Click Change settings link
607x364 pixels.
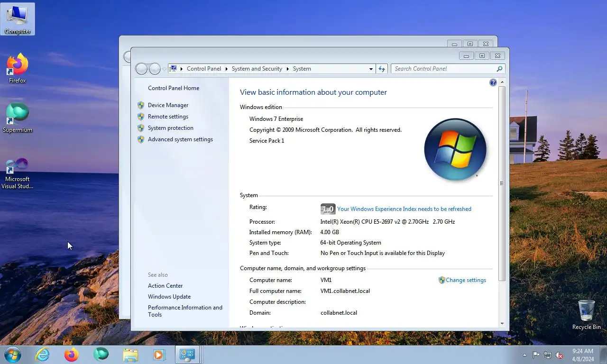(x=466, y=280)
